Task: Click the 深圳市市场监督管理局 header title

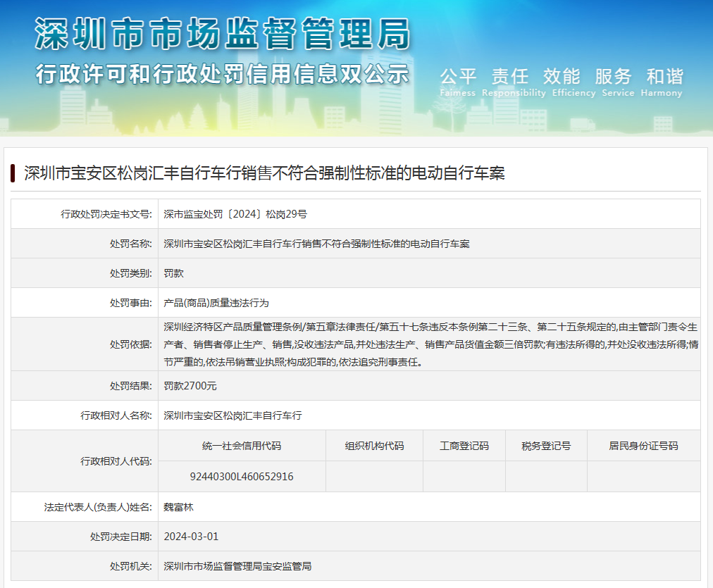Action: coord(223,33)
